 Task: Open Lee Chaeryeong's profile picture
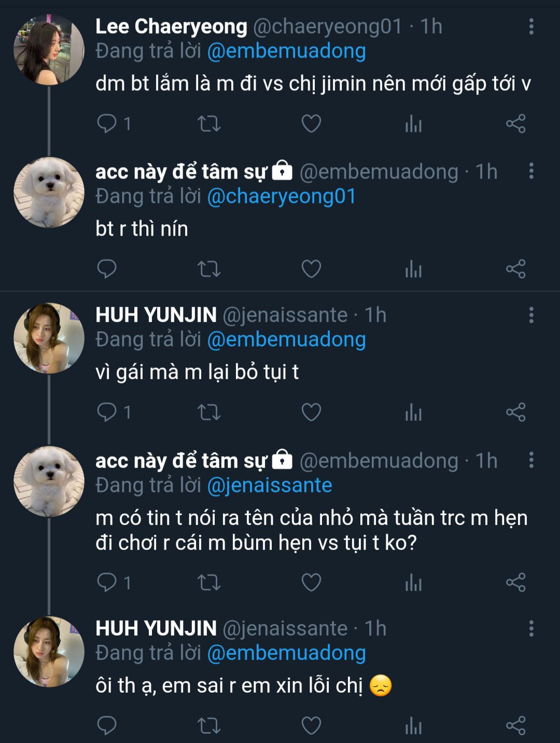[x=49, y=50]
